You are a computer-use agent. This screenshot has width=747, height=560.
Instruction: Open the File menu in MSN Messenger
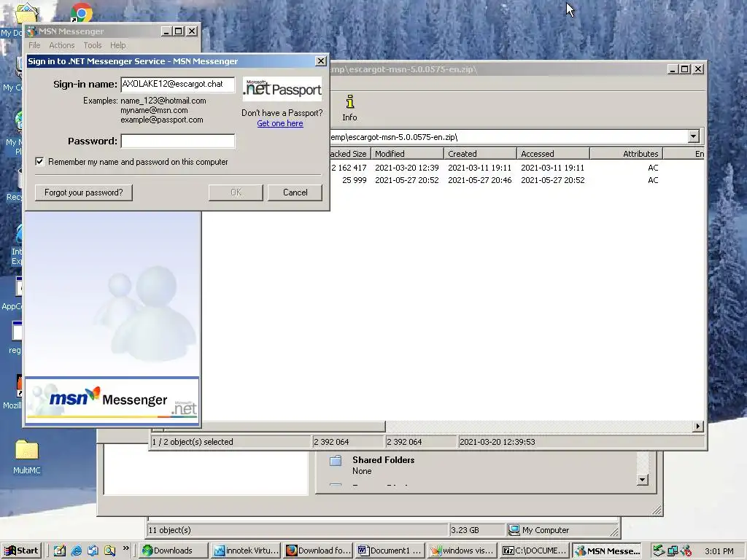pyautogui.click(x=34, y=45)
